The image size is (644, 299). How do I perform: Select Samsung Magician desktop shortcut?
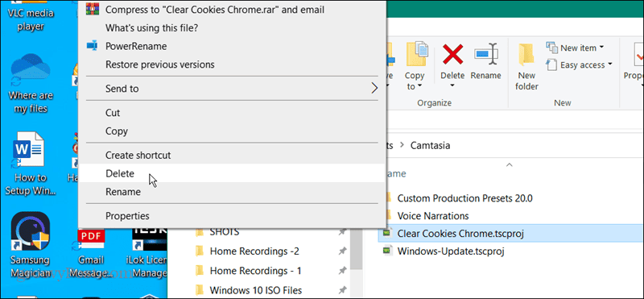coord(30,245)
